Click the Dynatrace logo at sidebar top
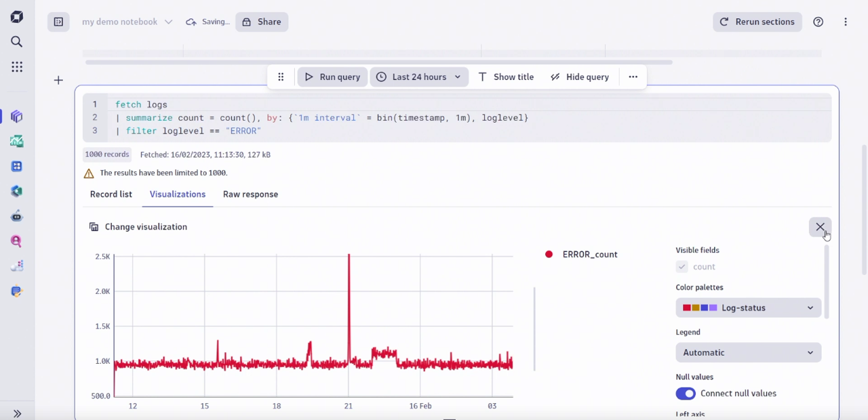The height and width of the screenshot is (420, 868). (16, 16)
